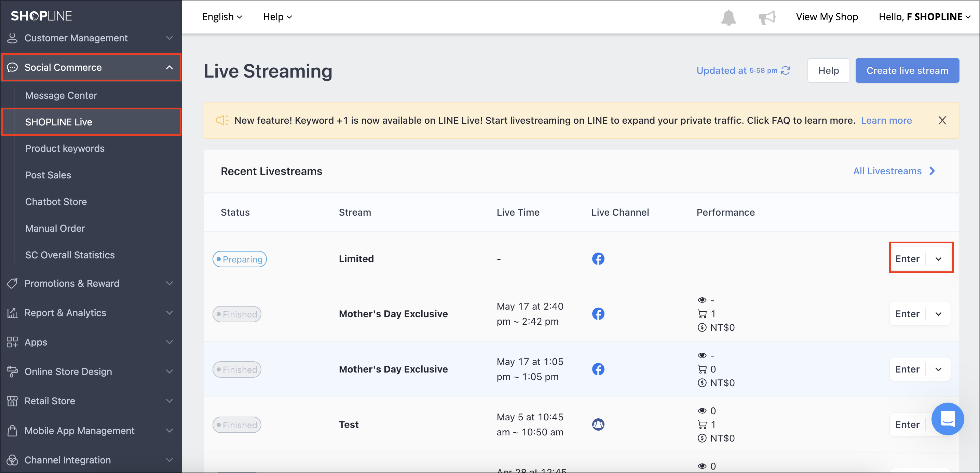Dismiss the LINE Live announcement banner
Screen dimensions: 980x473
pos(942,120)
